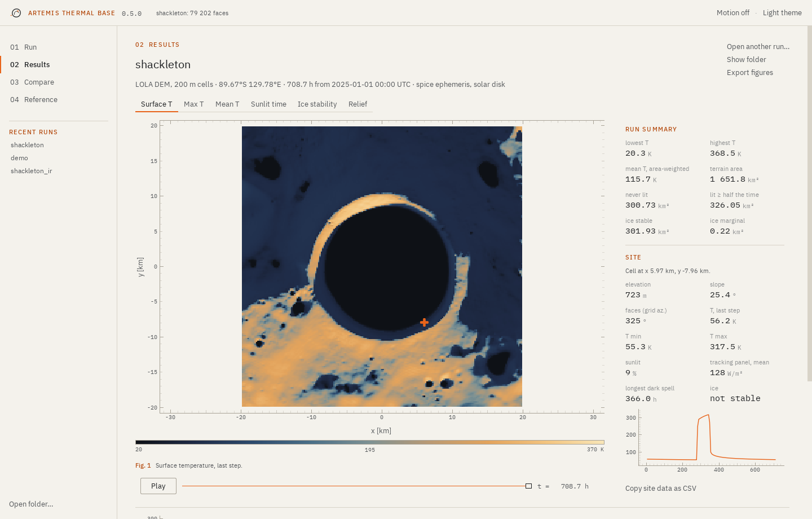Screen dimensions: 812x519
Task: Click Open another run...
Action: pos(758,47)
